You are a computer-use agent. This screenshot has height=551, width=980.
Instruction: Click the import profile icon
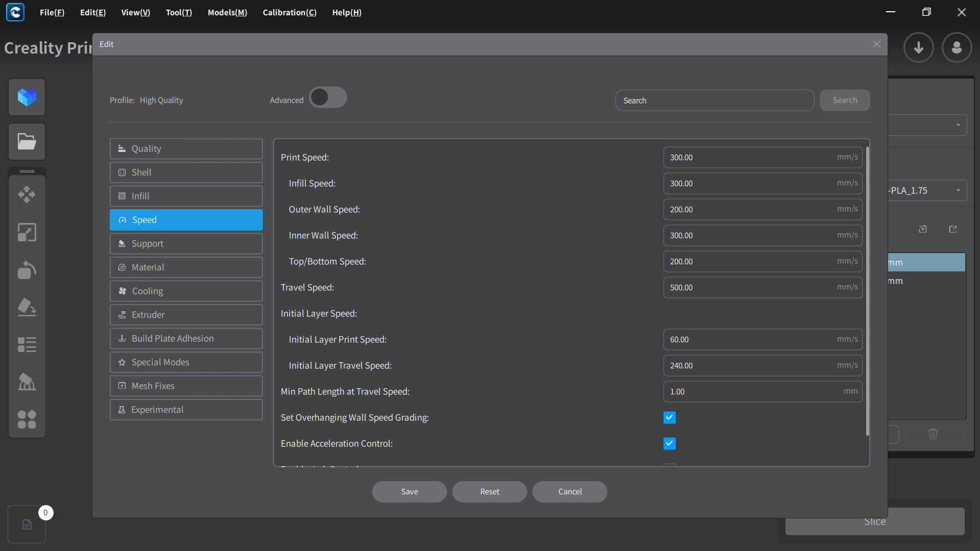point(923,229)
